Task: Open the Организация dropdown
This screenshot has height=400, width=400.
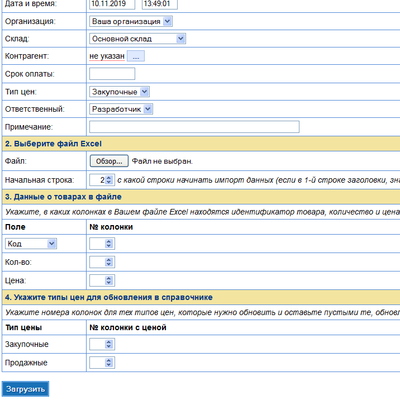Action: [131, 21]
